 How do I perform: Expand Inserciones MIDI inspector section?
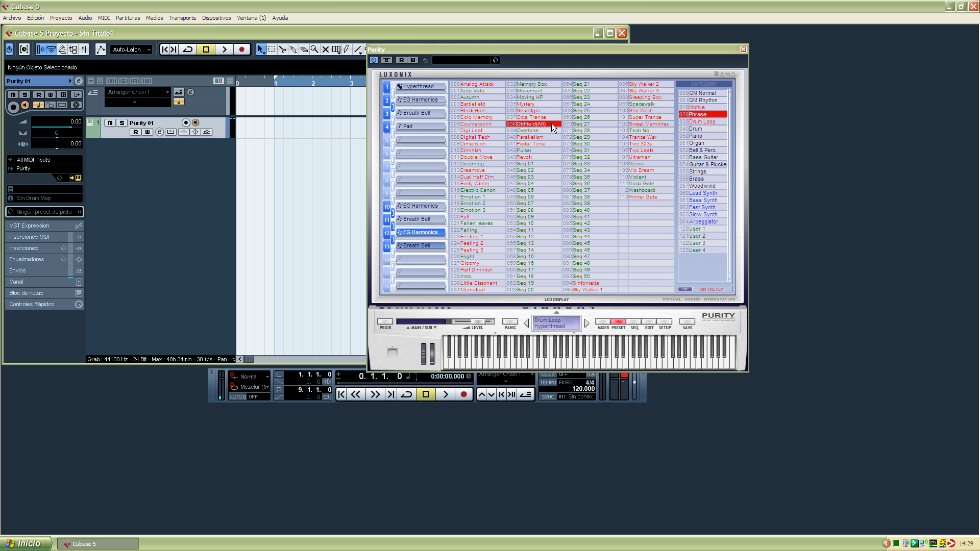pos(44,237)
